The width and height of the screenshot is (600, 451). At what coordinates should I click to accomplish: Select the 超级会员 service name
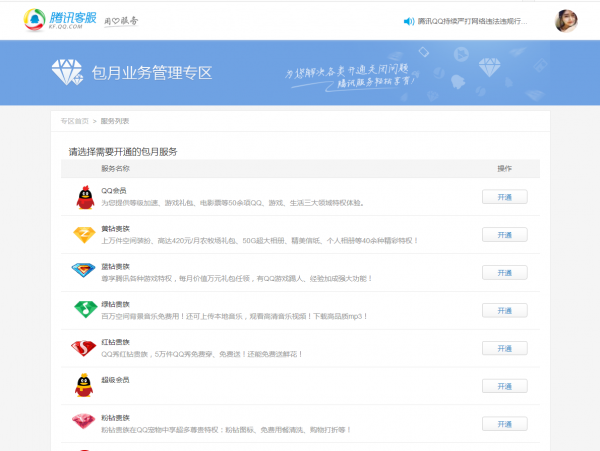pyautogui.click(x=115, y=380)
